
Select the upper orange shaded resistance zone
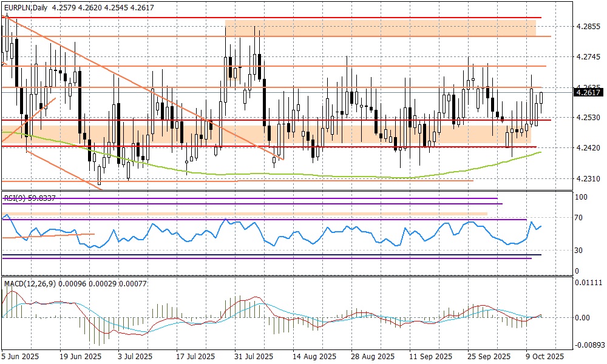pos(380,28)
